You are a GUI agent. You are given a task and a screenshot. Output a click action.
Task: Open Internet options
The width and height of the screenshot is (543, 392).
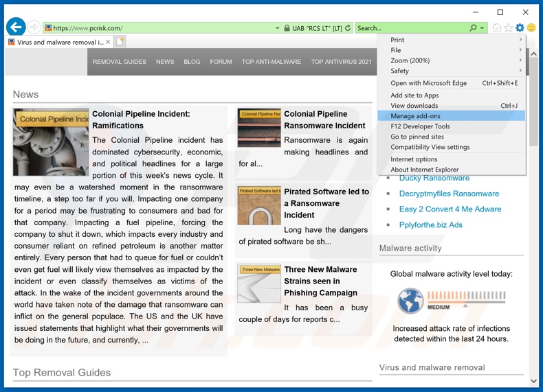coord(451,159)
